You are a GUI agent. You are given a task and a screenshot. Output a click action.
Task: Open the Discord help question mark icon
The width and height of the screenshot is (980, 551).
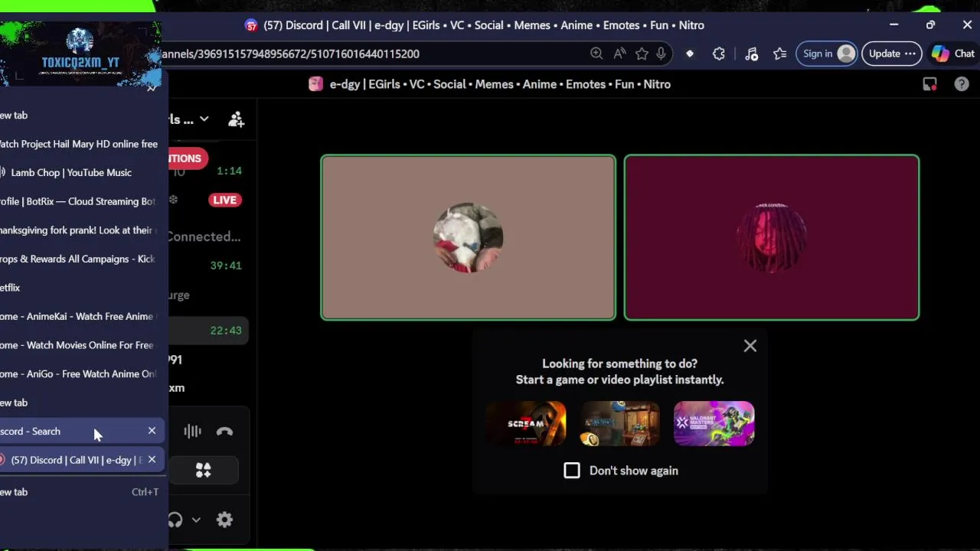pos(962,84)
